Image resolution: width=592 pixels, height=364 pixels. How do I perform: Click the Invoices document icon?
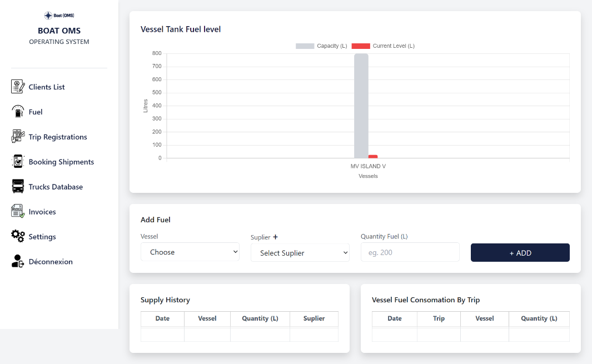coord(18,212)
